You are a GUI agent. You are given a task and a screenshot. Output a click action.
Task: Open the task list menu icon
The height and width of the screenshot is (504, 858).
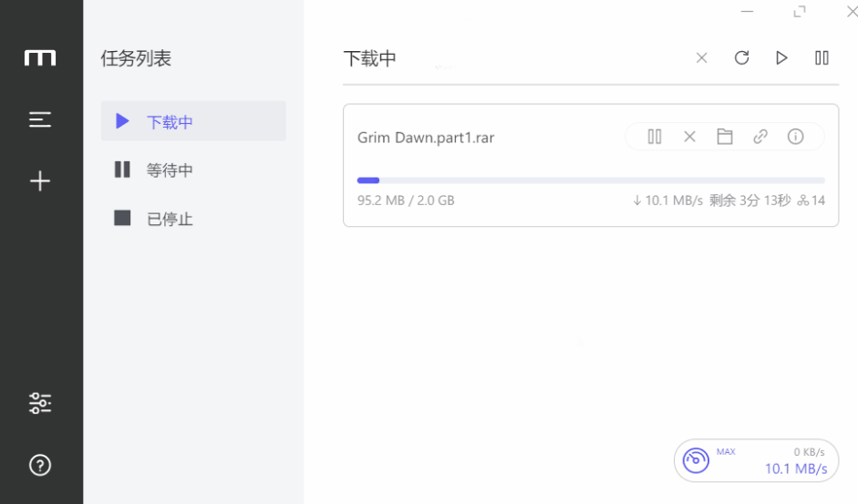tap(40, 119)
